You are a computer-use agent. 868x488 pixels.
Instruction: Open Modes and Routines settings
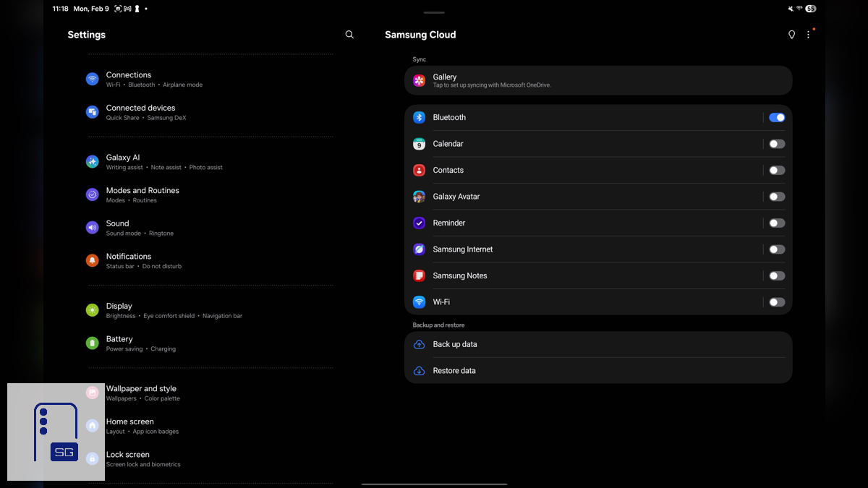(x=210, y=194)
